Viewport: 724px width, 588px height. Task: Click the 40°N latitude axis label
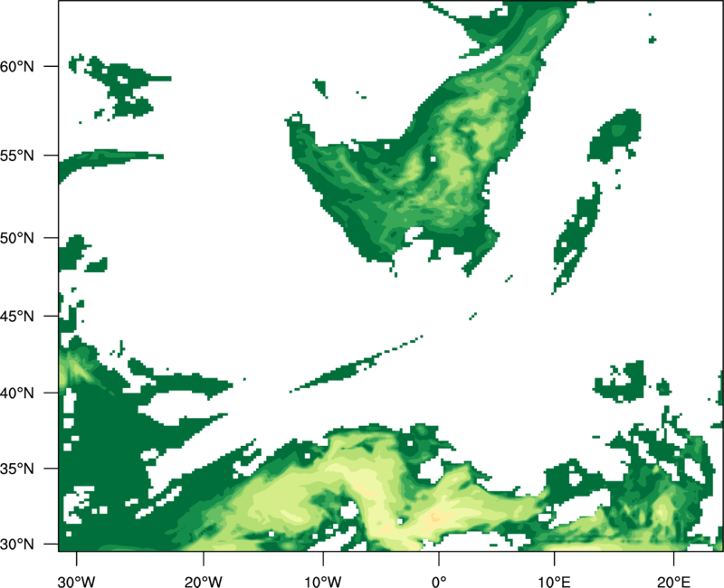point(17,394)
